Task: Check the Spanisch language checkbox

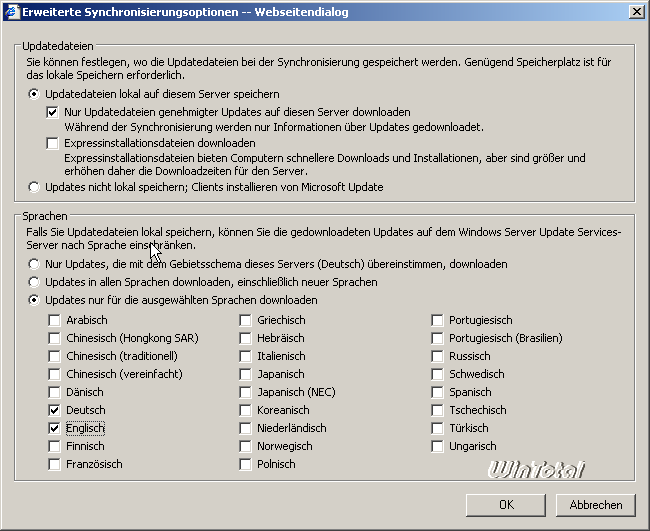Action: tap(437, 392)
